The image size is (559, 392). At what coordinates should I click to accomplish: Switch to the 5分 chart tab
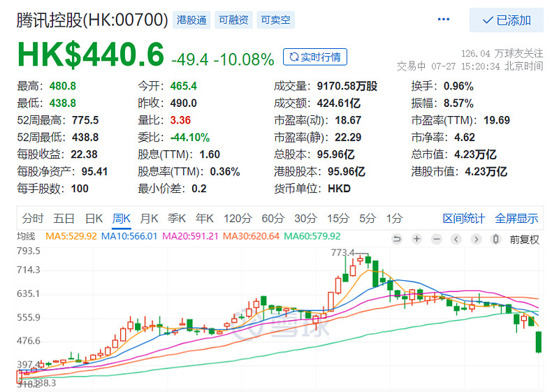click(368, 218)
